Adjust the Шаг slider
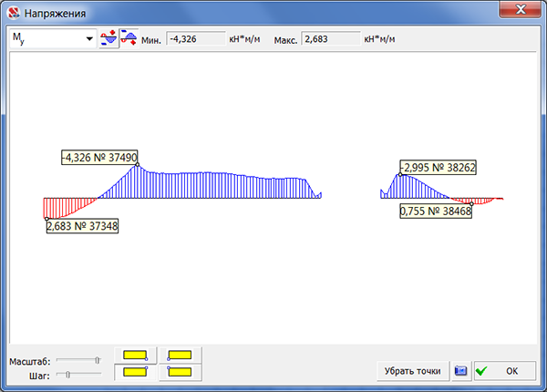 click(x=66, y=374)
